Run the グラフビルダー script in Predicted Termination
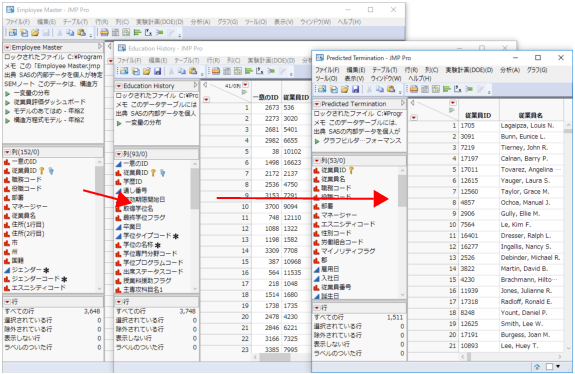Screen dimensions: 575x374 point(317,141)
